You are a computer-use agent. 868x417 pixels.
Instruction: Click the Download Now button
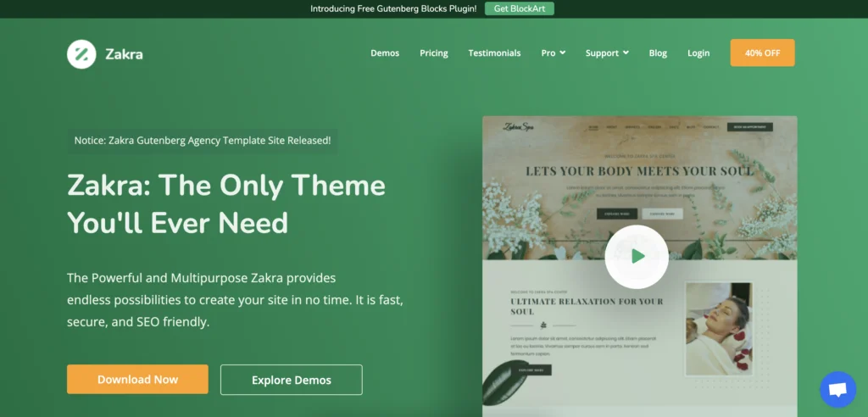(x=137, y=380)
